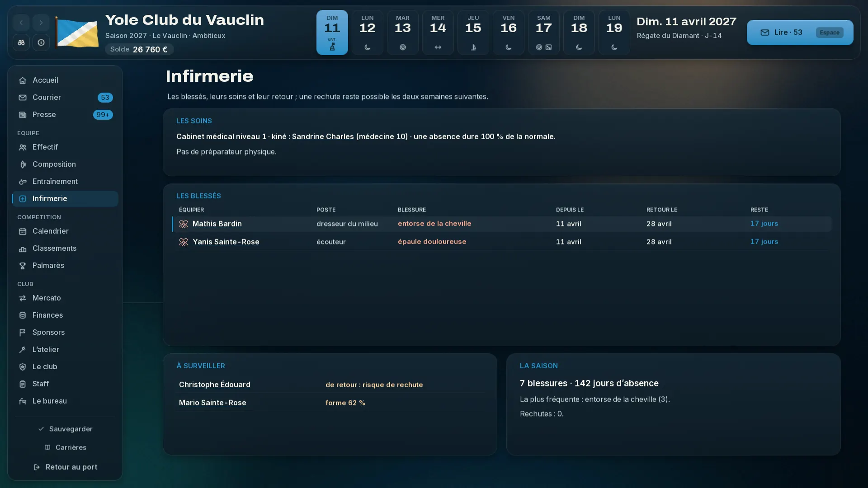Click the info circle icon
The height and width of the screenshot is (488, 868).
[x=41, y=42]
